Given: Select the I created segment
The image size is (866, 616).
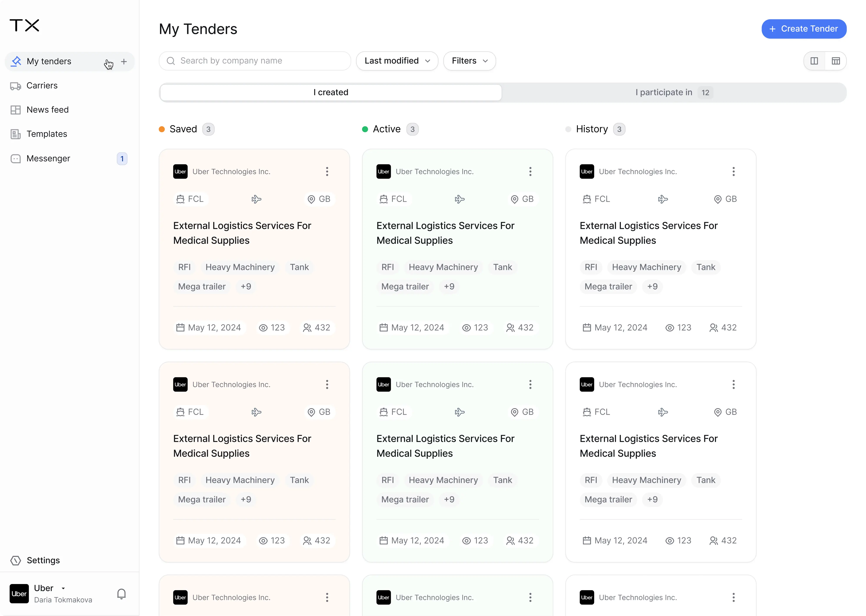Looking at the screenshot, I should point(330,93).
